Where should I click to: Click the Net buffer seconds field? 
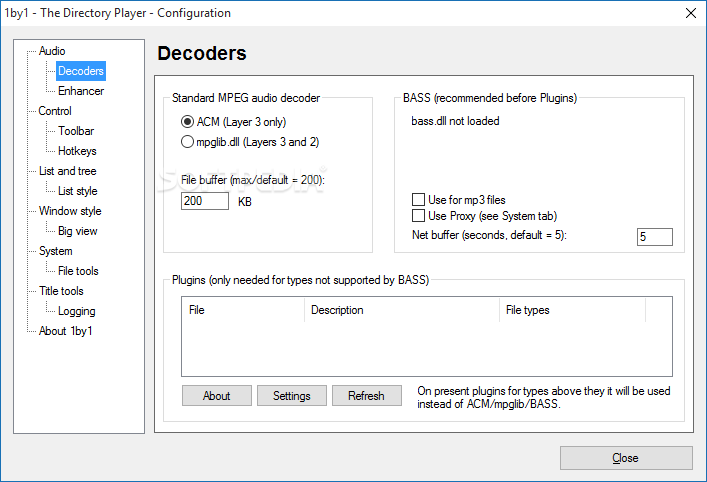point(655,237)
